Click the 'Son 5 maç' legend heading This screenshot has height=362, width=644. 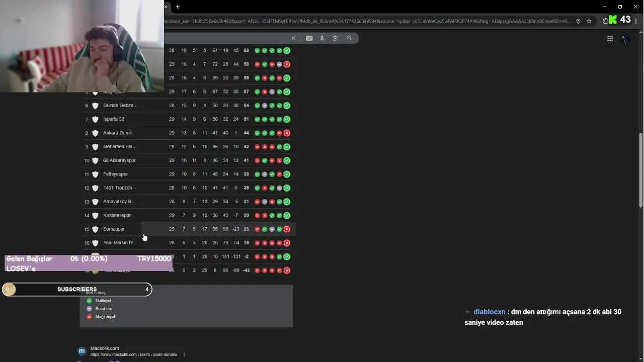[x=96, y=293]
